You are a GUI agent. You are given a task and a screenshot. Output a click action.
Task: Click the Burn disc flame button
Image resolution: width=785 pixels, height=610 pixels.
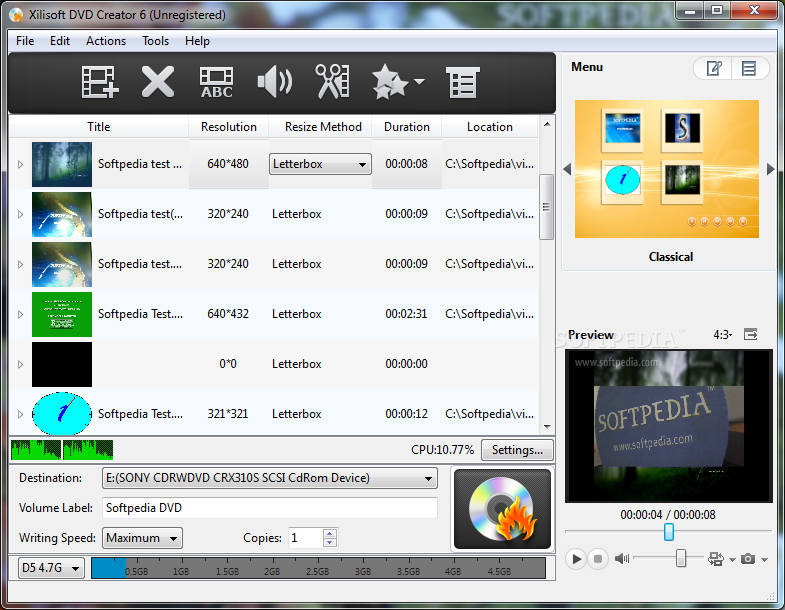coord(502,509)
